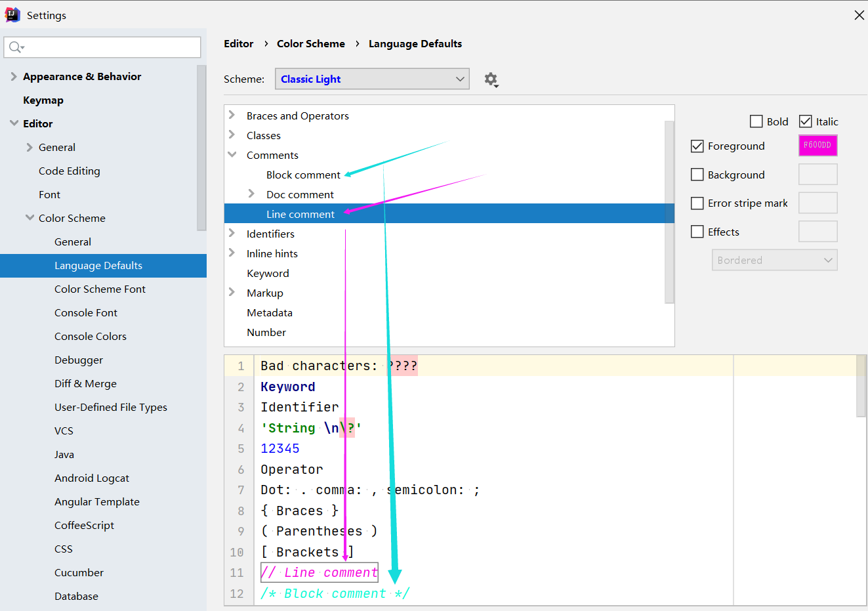Select Block comment in the attributes list

(303, 175)
